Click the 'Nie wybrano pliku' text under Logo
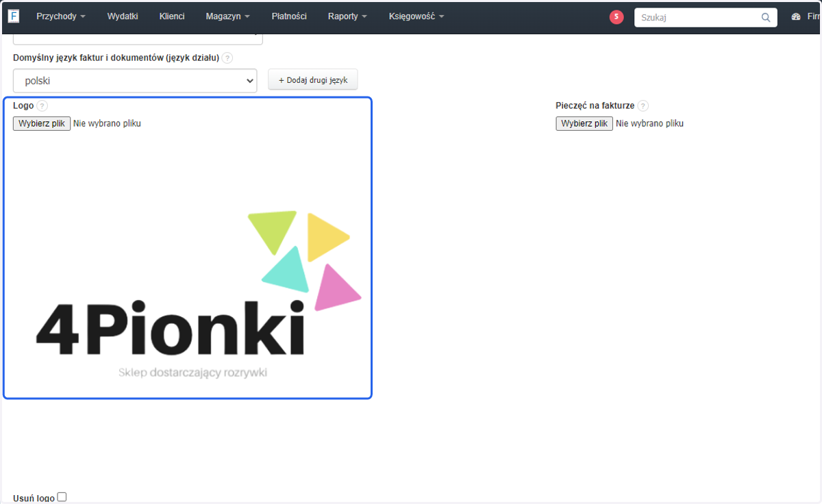This screenshot has width=822, height=504. [x=107, y=124]
